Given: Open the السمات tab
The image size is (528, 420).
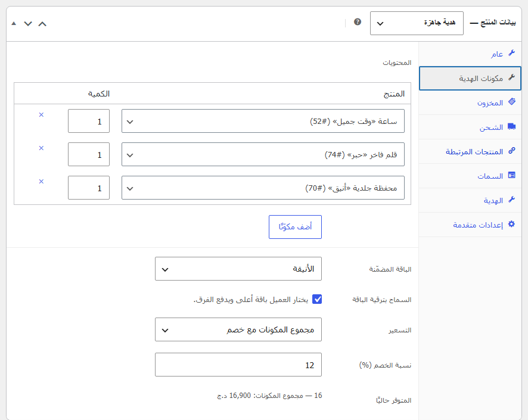Looking at the screenshot, I should pos(470,176).
